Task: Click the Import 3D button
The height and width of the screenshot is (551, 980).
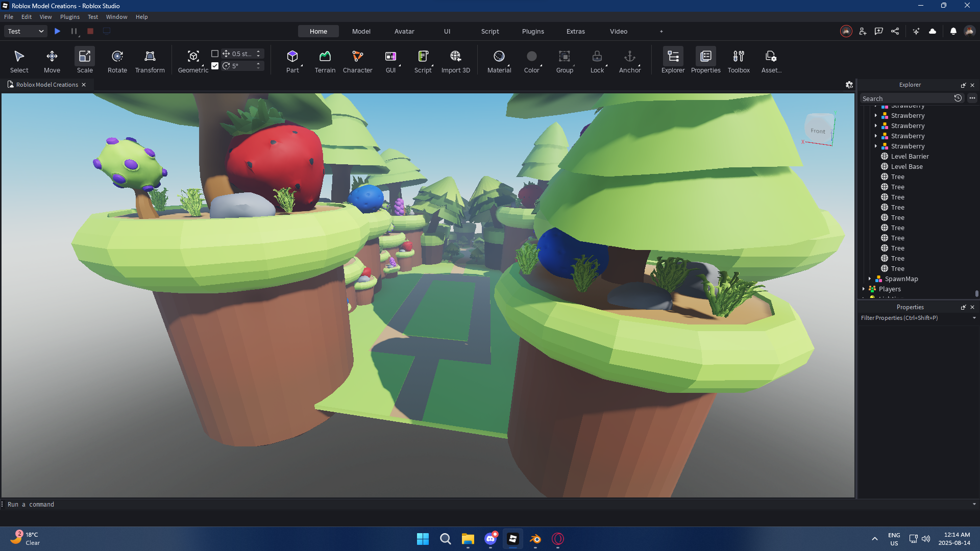Action: [x=455, y=60]
